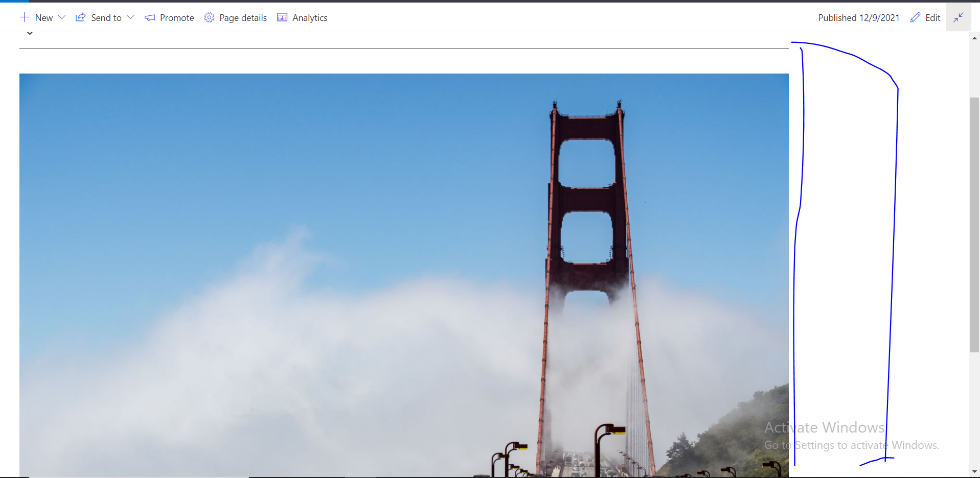Click the Page details gear icon
Screen dimensions: 980x478
point(209,17)
